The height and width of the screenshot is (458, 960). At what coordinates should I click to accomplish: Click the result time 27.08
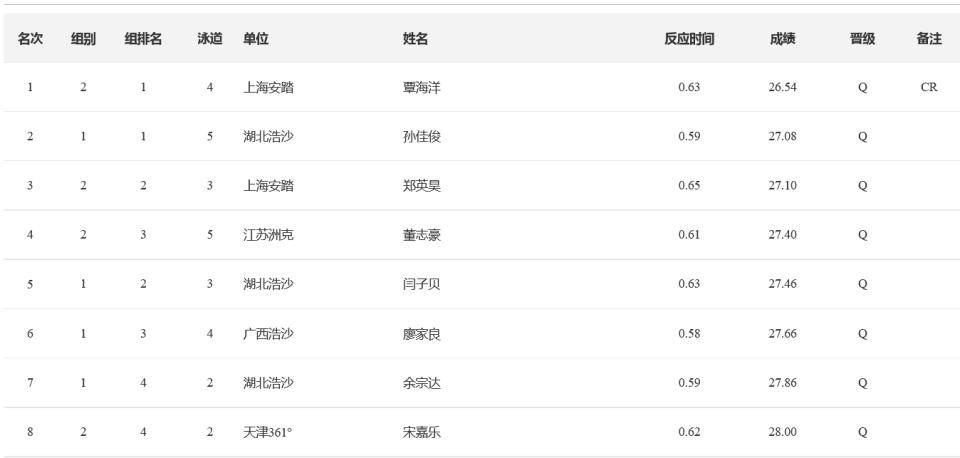coord(783,136)
